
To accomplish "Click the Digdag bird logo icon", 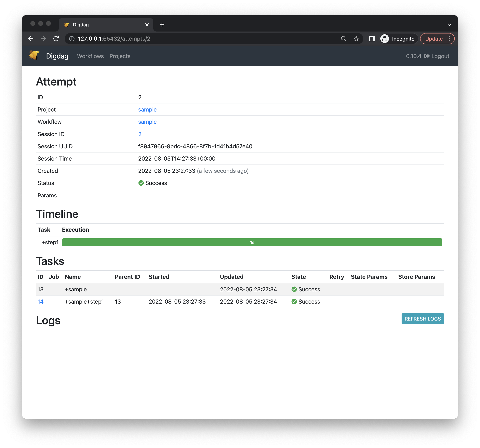I will click(34, 56).
